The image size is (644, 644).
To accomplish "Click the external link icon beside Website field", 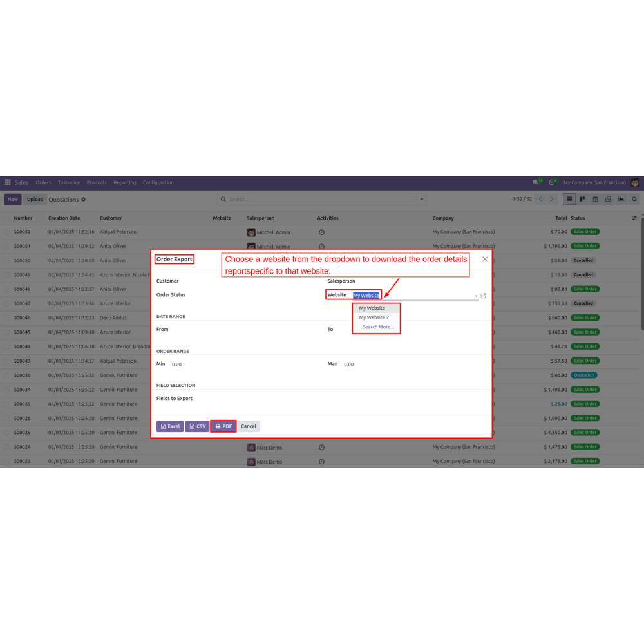I will click(484, 296).
